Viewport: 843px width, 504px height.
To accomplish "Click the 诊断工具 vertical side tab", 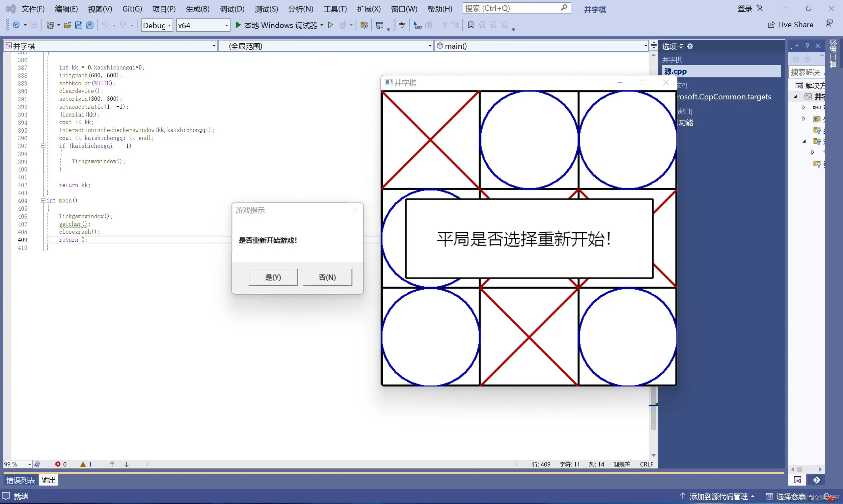I will (833, 53).
